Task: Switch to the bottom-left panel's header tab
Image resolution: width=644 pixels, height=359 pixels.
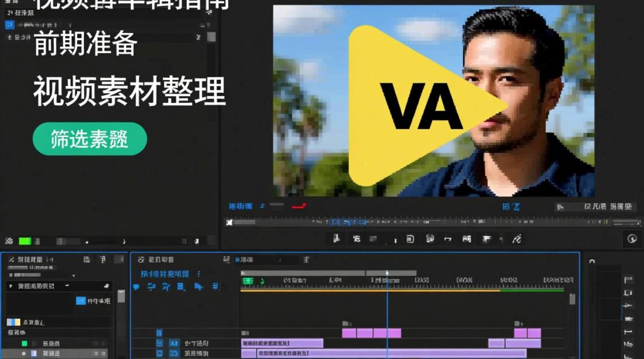Action: [30, 259]
